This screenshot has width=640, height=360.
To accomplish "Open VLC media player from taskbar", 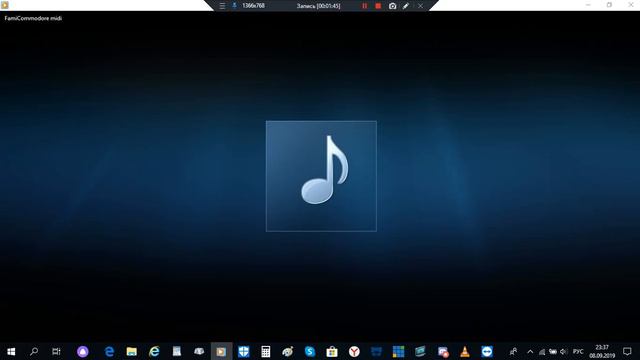I will (x=465, y=351).
